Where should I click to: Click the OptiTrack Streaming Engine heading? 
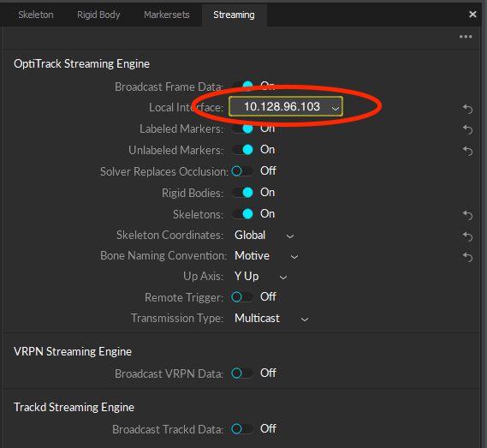(x=81, y=63)
